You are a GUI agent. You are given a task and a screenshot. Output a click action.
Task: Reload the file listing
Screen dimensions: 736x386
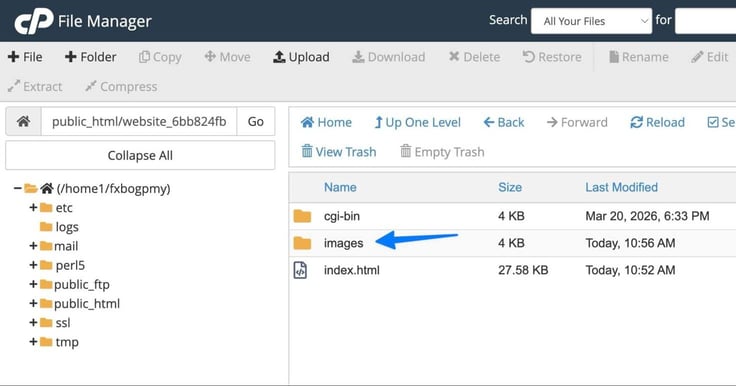point(657,123)
